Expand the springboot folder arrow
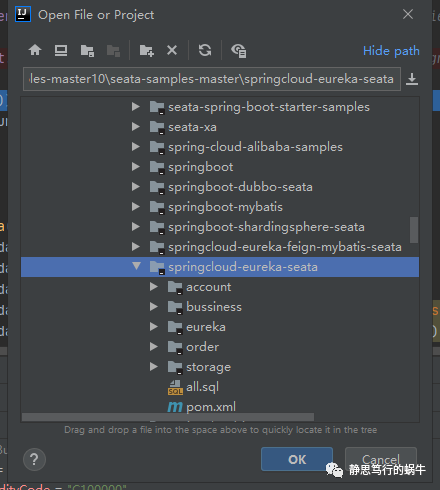440x490 pixels. pos(135,167)
